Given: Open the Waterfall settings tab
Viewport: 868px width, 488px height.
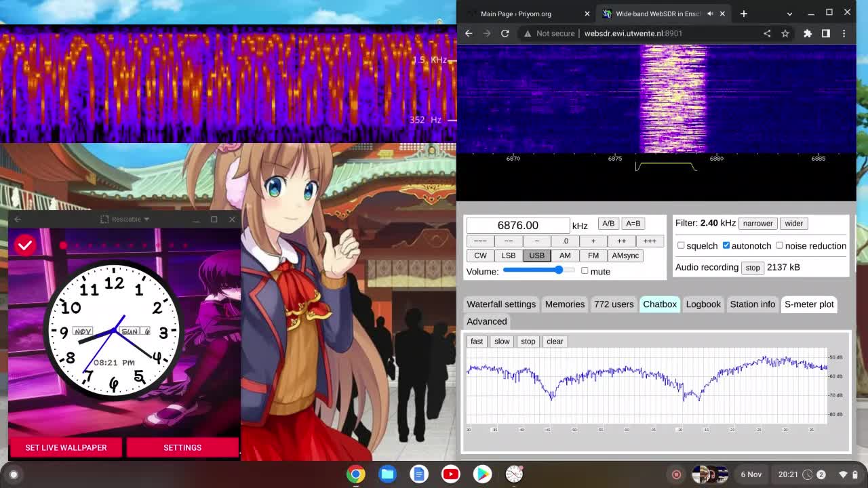Looking at the screenshot, I should pyautogui.click(x=501, y=304).
